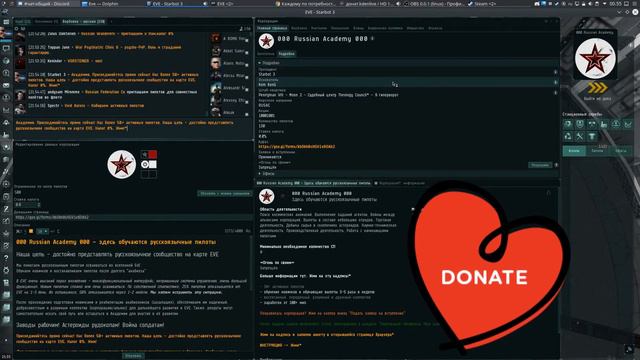
Task: Toggle bold in the description editor toolbar
Action: click(x=18, y=231)
